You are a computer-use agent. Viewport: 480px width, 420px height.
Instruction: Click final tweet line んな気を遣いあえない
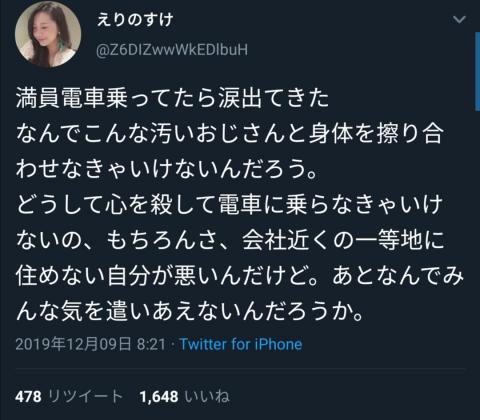189,311
